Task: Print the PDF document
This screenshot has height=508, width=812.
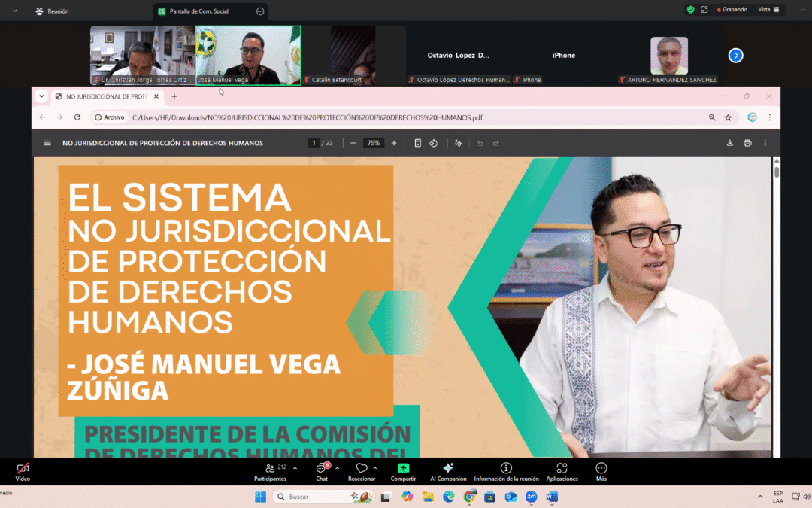Action: click(x=747, y=143)
